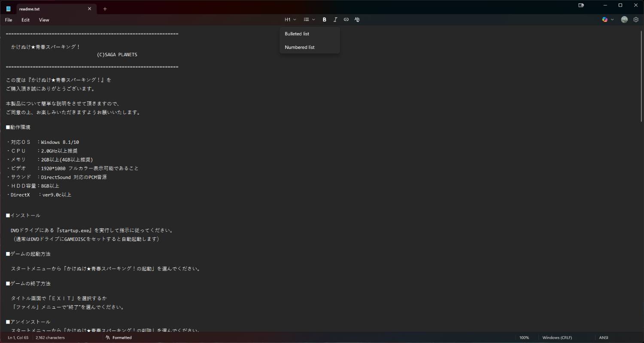The width and height of the screenshot is (644, 343).
Task: Expand the Copilot dropdown chevron
Action: tap(612, 20)
